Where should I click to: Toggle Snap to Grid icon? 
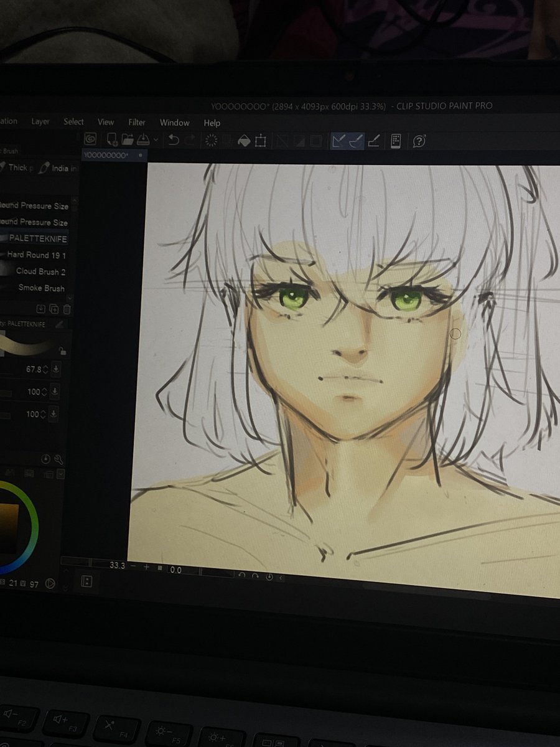(x=373, y=142)
